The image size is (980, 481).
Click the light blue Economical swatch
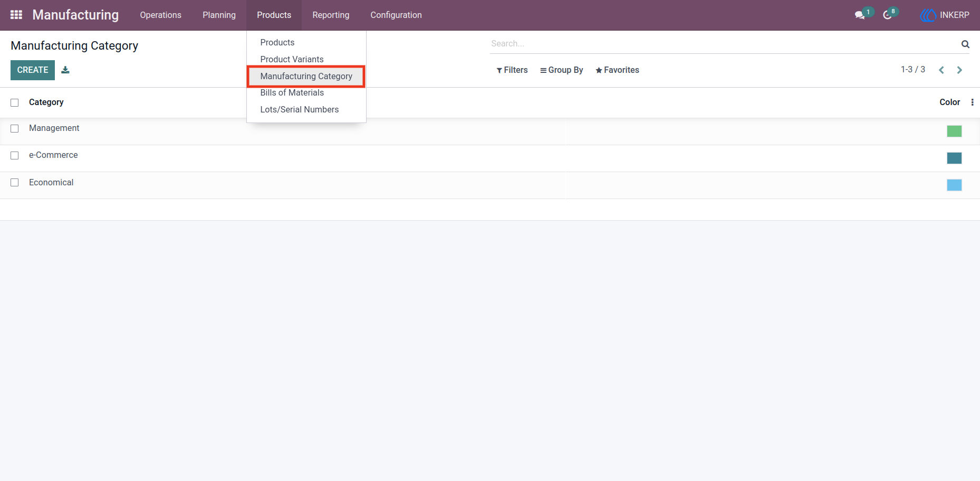[x=954, y=185]
